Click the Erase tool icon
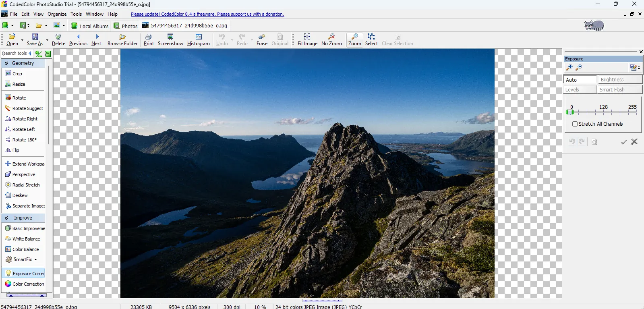 coord(262,37)
